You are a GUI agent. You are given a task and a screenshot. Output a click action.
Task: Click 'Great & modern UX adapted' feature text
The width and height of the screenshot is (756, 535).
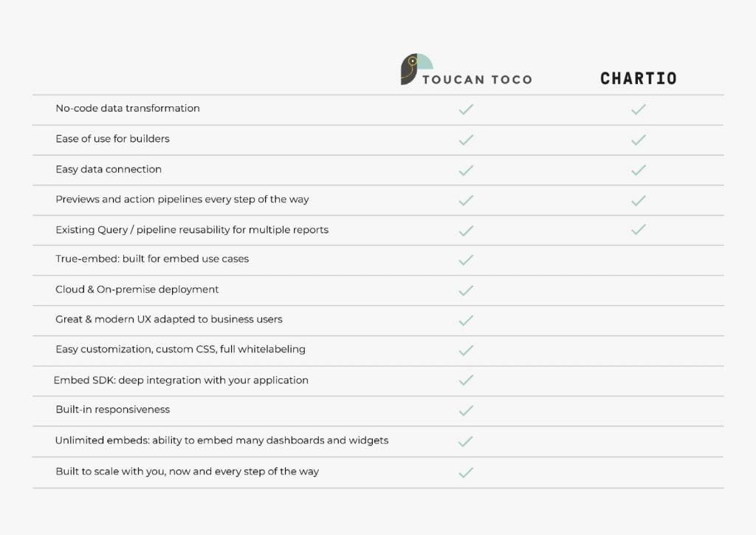click(169, 320)
